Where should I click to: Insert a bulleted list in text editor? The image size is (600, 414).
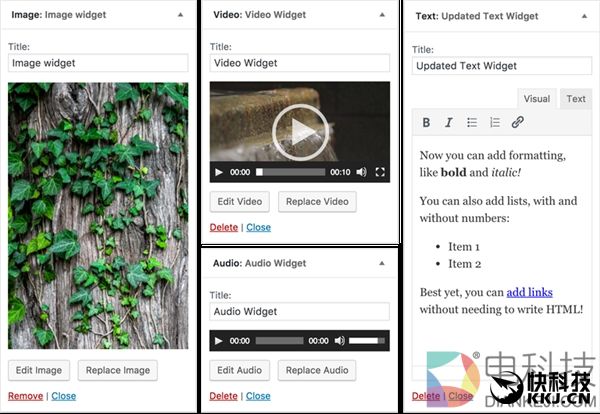tap(472, 123)
